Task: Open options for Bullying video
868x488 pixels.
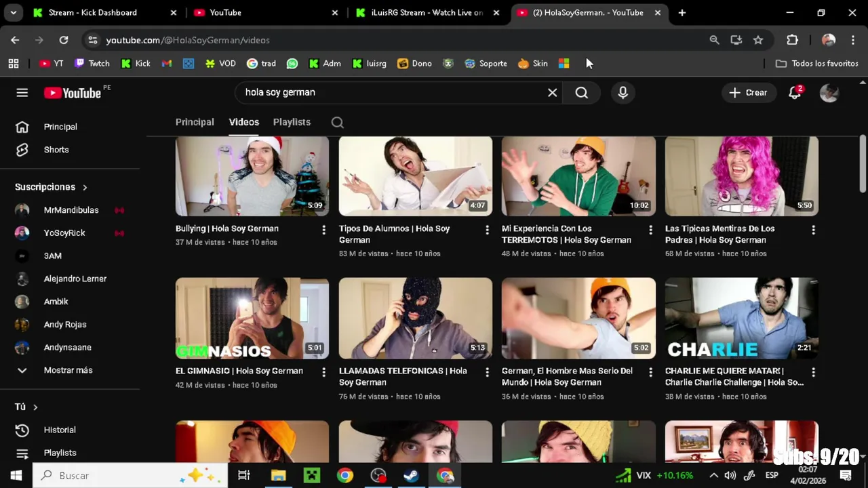Action: [323, 230]
